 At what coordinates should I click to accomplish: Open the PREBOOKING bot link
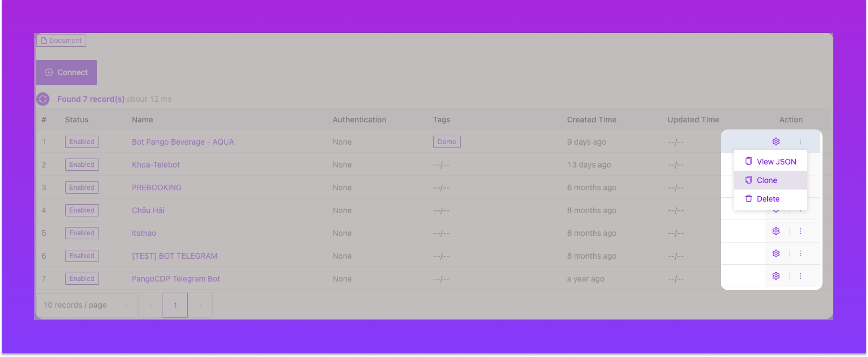(156, 188)
